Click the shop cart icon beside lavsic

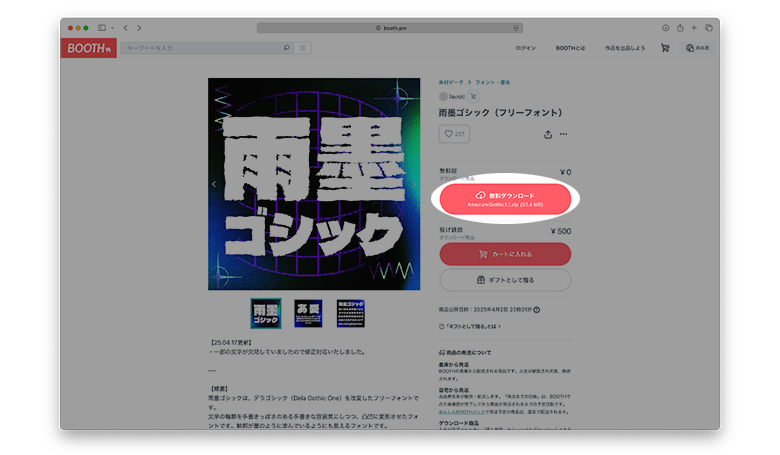tap(473, 96)
